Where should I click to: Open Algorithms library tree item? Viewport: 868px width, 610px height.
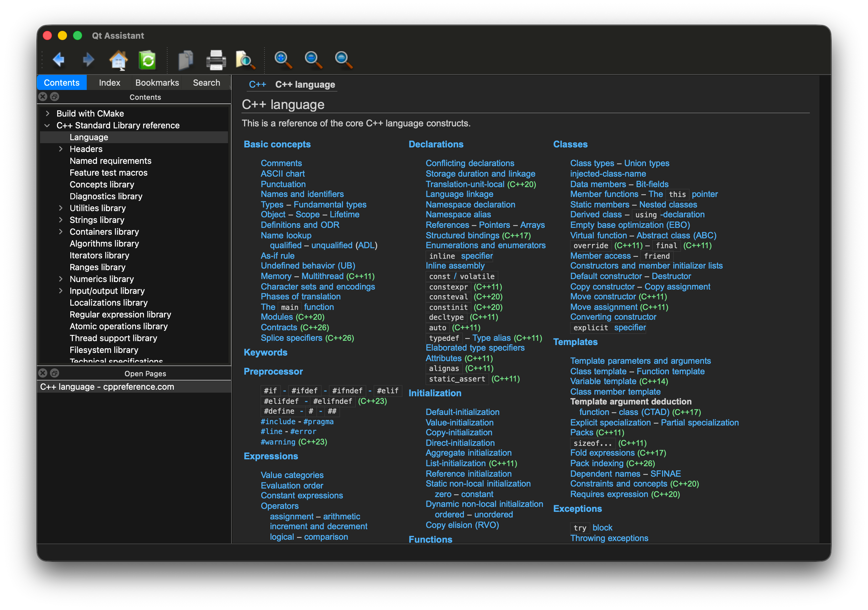pyautogui.click(x=104, y=243)
